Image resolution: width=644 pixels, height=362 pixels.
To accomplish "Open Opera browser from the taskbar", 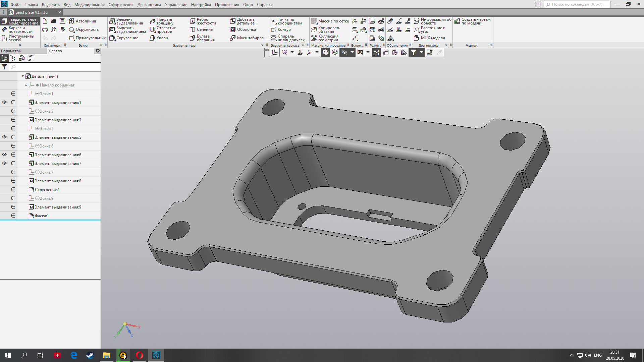I will tap(140, 355).
